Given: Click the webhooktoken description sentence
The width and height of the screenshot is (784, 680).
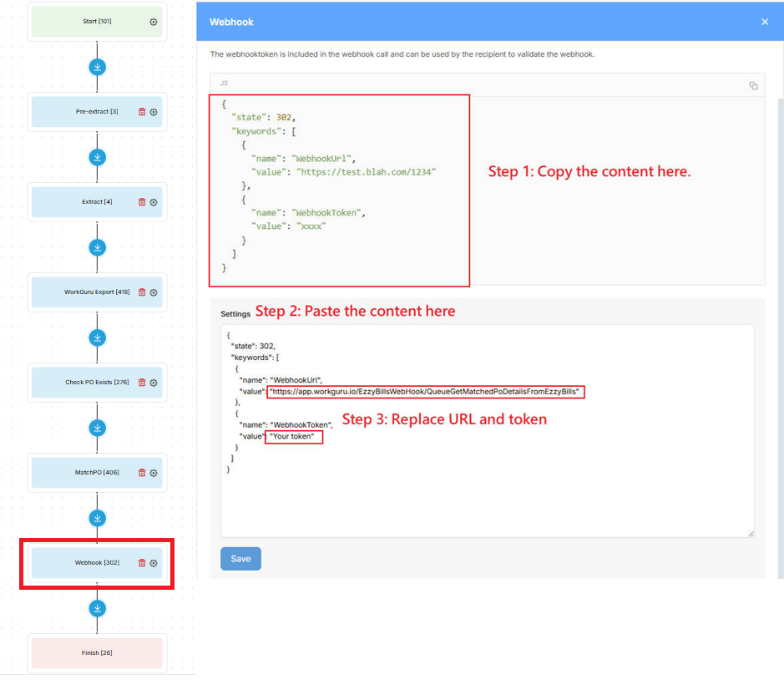Looking at the screenshot, I should click(402, 54).
